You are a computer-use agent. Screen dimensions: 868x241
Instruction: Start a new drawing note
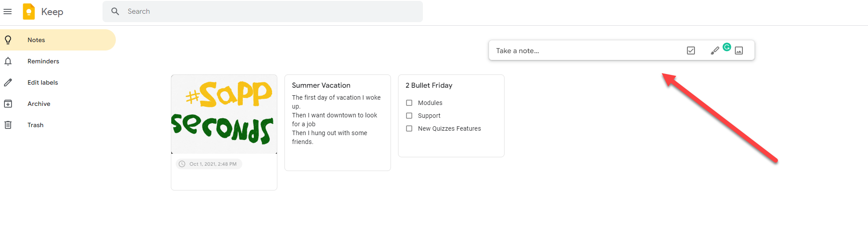(714, 51)
